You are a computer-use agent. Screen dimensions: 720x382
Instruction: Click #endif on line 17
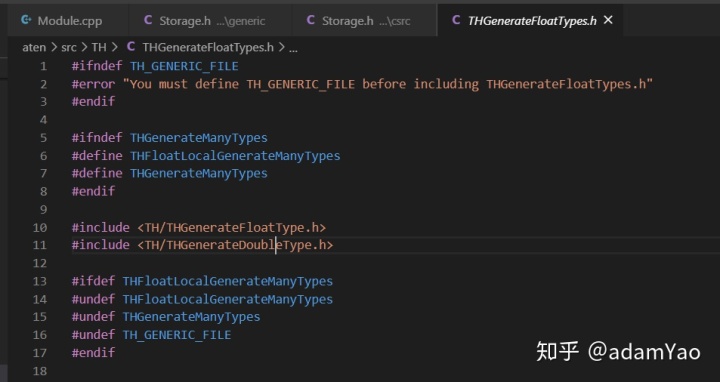point(93,353)
